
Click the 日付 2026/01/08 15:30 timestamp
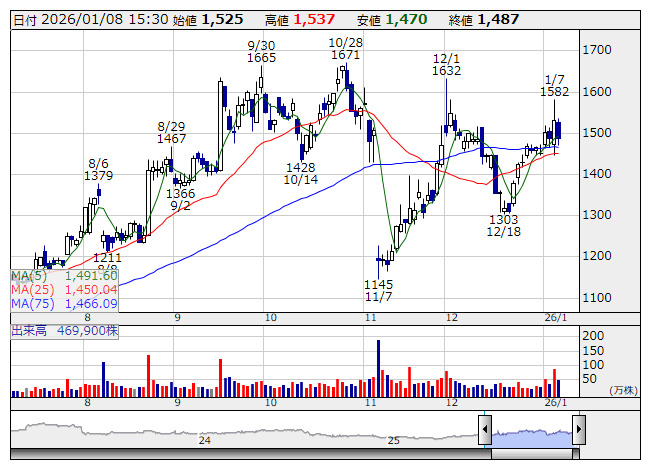(x=91, y=20)
